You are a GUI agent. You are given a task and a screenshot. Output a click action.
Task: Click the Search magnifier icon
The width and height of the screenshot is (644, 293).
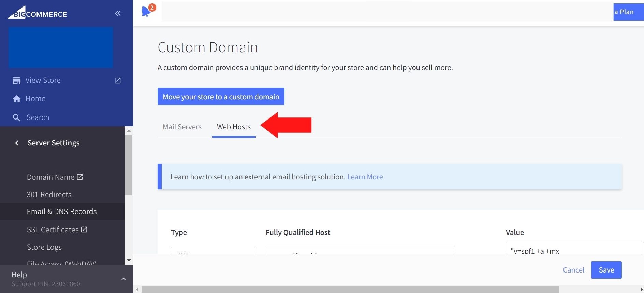16,117
